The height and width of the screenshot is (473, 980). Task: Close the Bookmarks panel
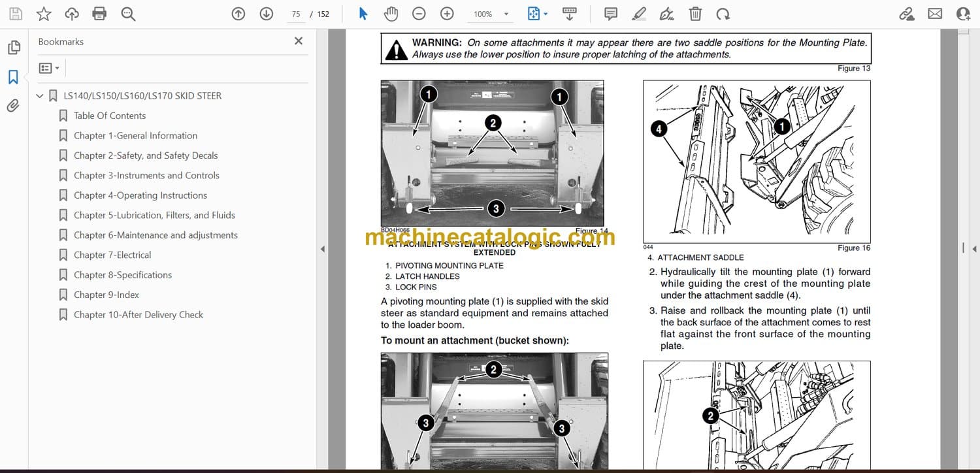tap(299, 41)
